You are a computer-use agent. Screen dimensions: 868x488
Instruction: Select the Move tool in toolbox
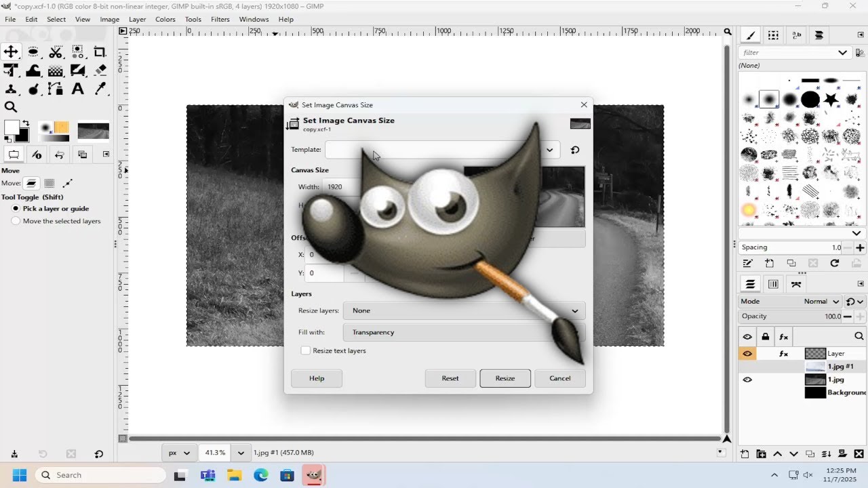coord(11,52)
